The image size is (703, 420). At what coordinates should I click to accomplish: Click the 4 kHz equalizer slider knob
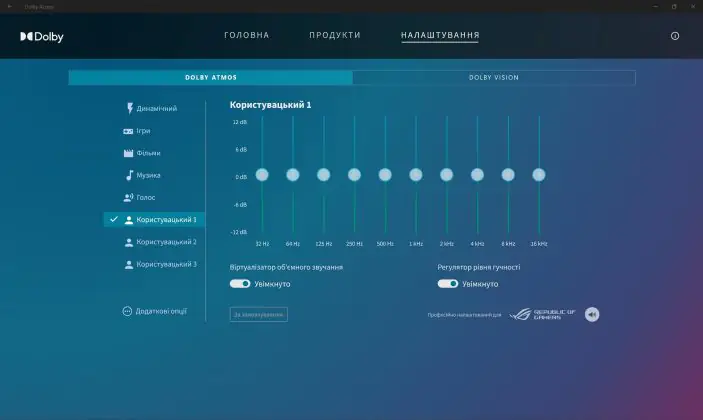tap(477, 175)
